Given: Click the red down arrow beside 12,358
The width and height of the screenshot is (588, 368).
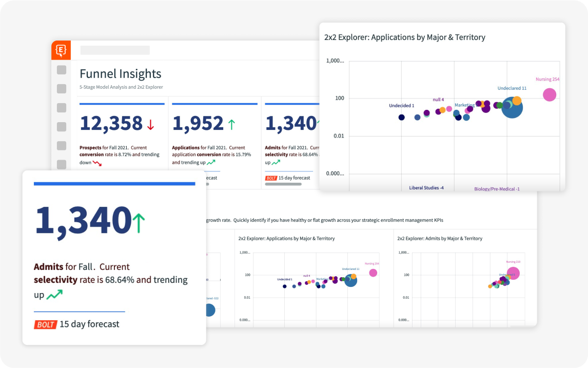Looking at the screenshot, I should click(150, 125).
